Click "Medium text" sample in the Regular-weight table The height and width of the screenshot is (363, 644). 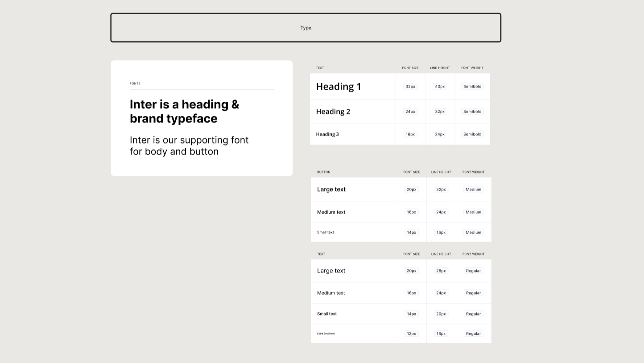pyautogui.click(x=331, y=293)
